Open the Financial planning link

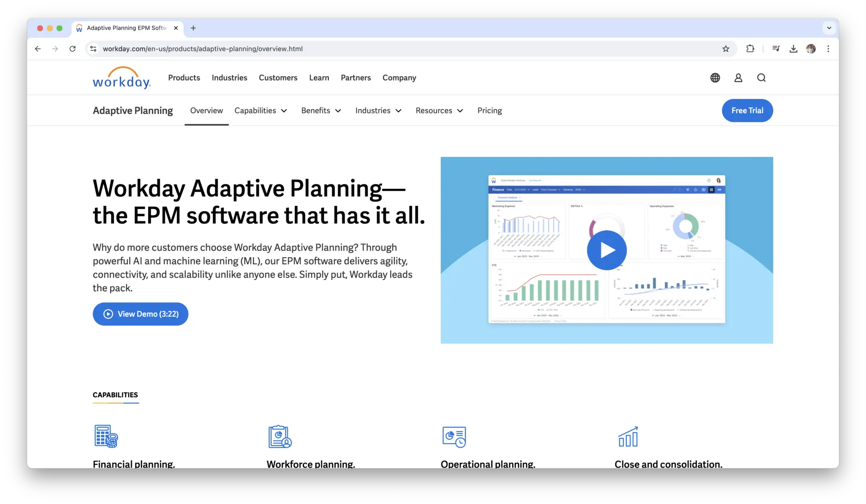coord(134,464)
